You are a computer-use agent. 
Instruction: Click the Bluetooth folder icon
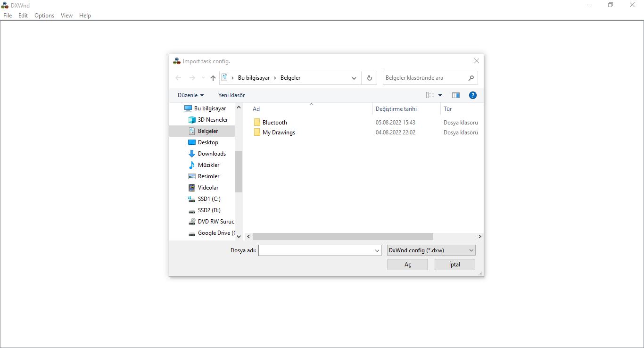[x=257, y=123]
